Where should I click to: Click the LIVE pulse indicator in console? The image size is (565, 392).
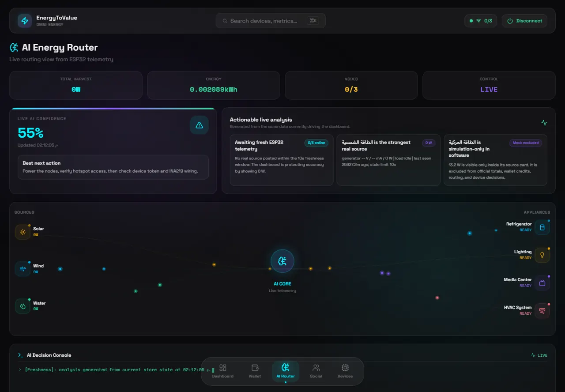pyautogui.click(x=539, y=355)
